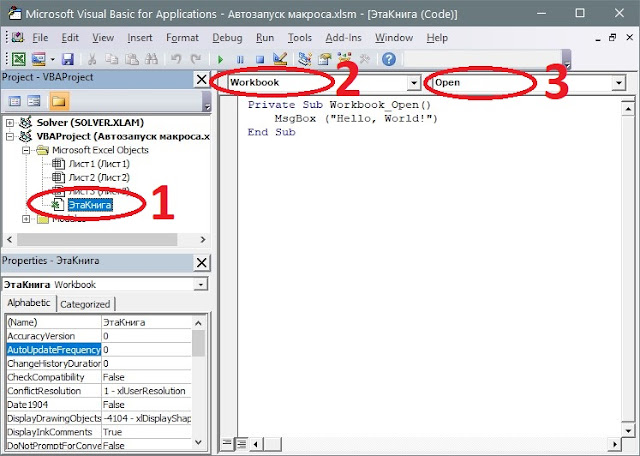Viewport: 640px width, 456px height.
Task: Switch to the Categorized tab
Action: pos(85,304)
